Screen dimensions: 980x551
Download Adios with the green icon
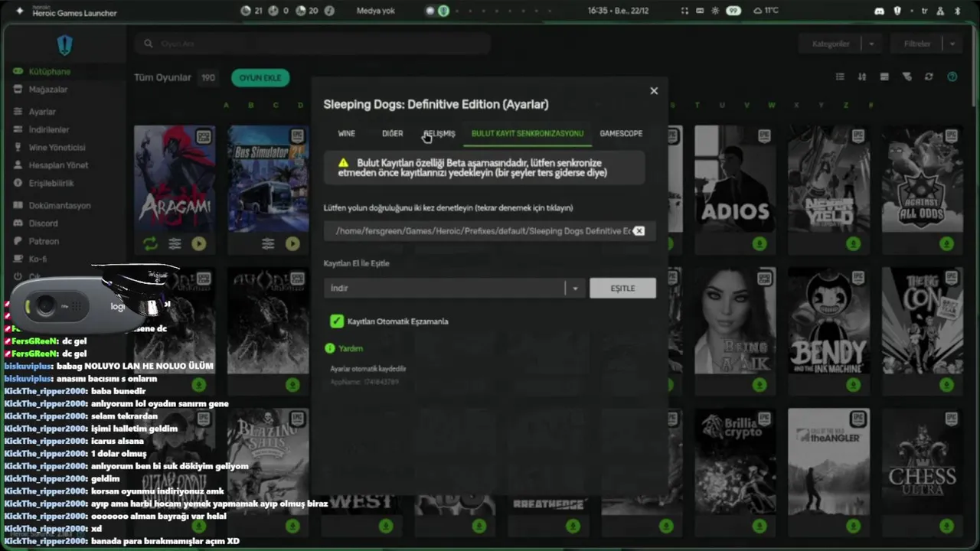[759, 243]
